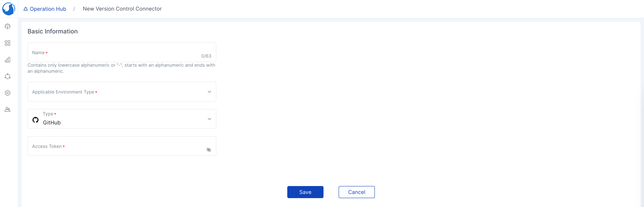Click the Cancel button
Screen dimensions: 644x207
coord(356,192)
